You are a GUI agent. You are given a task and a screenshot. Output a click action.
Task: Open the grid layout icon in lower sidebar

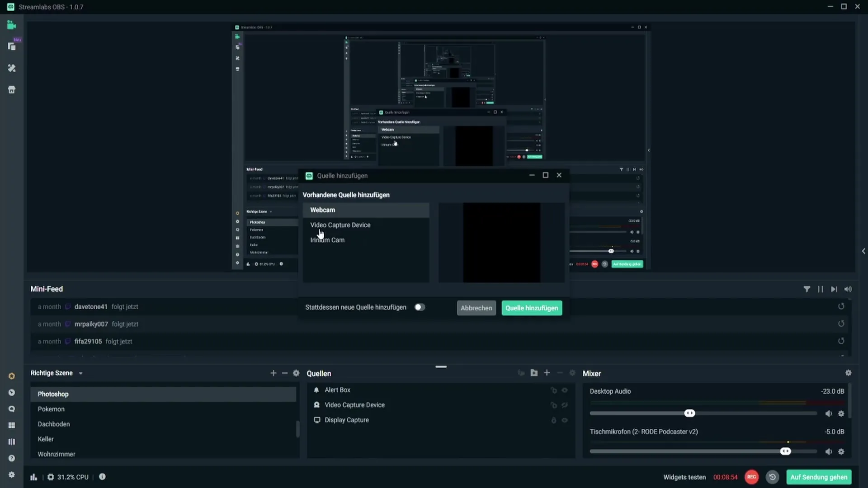pos(12,425)
